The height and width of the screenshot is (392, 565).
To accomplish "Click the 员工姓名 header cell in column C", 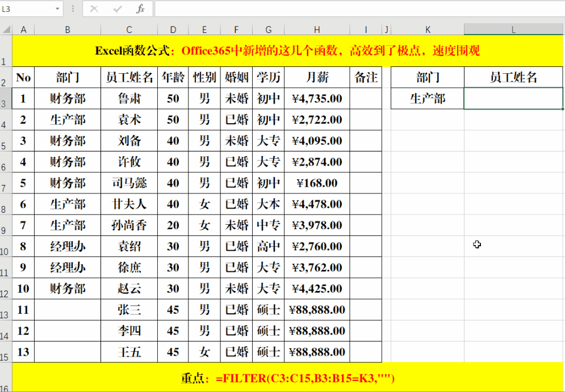I will [x=129, y=77].
